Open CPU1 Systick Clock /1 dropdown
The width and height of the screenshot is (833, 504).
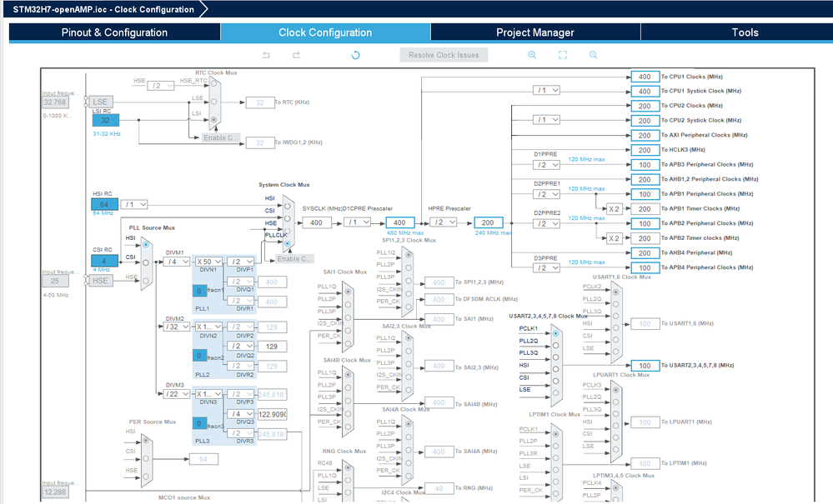(x=546, y=90)
